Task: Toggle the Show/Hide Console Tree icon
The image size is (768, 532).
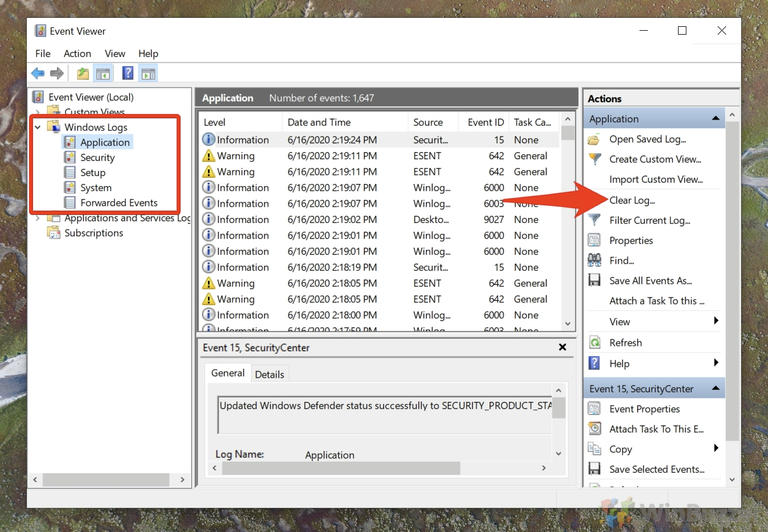Action: coord(103,73)
